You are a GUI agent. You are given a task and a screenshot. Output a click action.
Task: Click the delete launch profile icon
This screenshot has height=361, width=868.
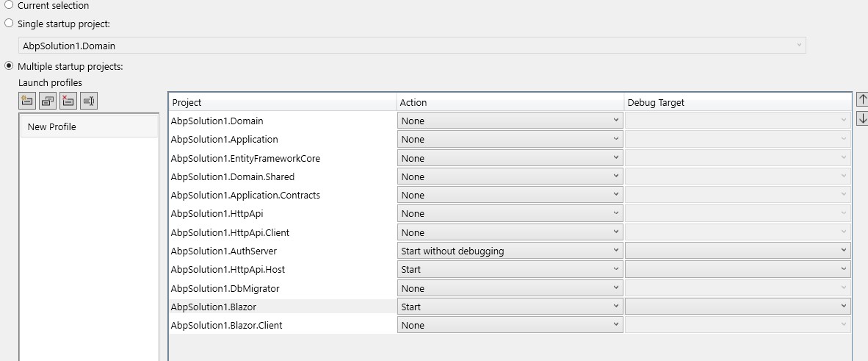coord(69,101)
